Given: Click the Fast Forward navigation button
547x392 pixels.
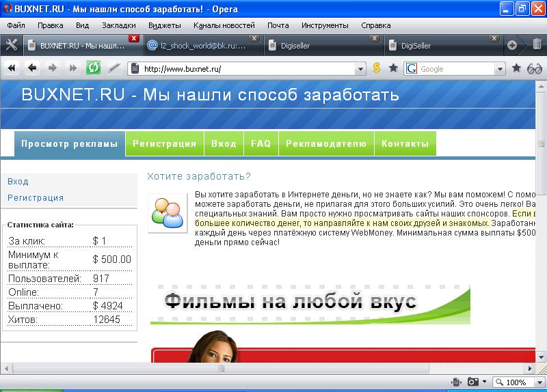Looking at the screenshot, I should 72,68.
